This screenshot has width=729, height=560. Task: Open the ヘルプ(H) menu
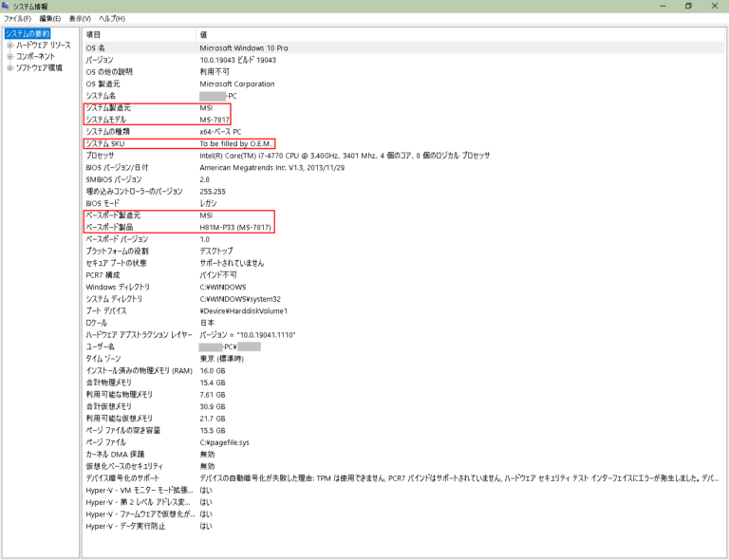click(x=112, y=19)
